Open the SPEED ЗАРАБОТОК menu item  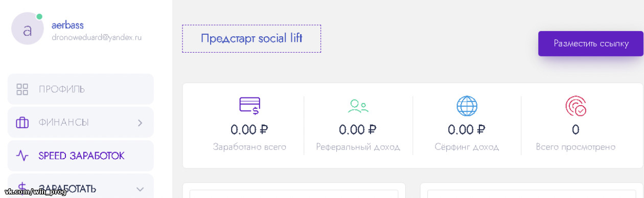[x=81, y=156]
